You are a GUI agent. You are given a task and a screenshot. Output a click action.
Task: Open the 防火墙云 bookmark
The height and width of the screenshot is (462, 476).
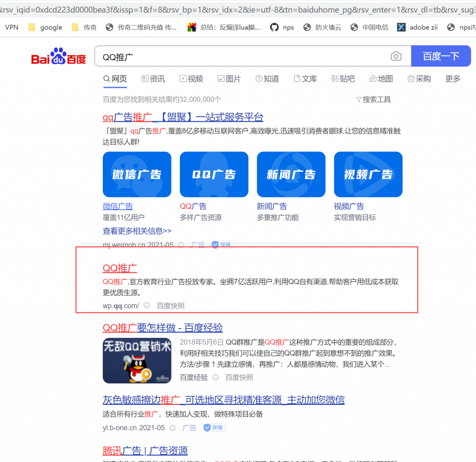323,27
